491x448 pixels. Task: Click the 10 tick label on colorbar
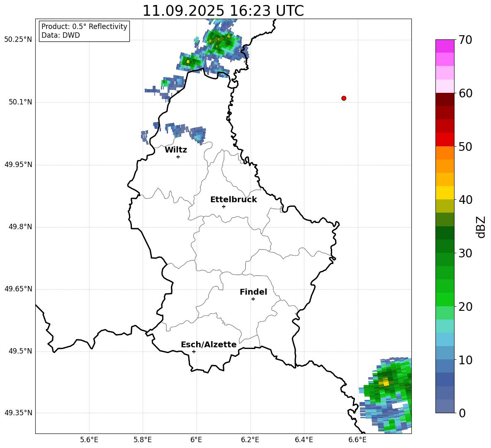tap(465, 360)
